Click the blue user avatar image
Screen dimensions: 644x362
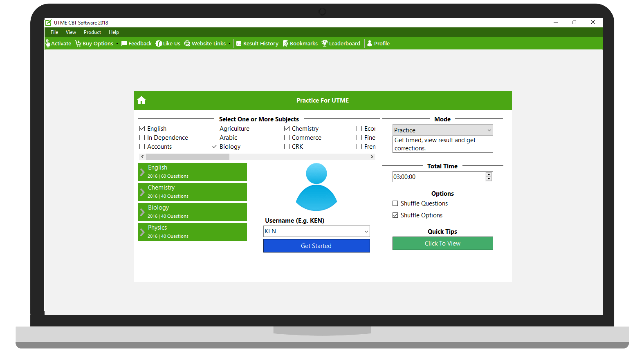point(316,187)
